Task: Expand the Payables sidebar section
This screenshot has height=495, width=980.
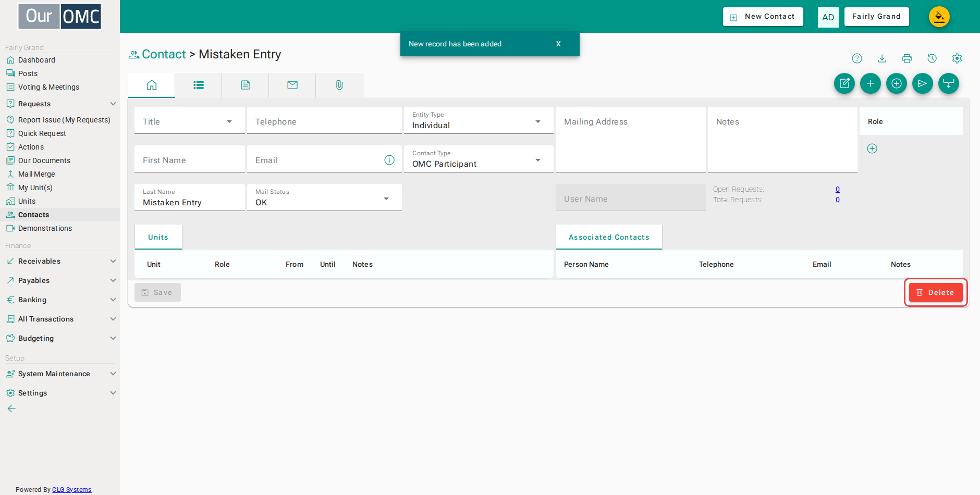Action: point(60,280)
